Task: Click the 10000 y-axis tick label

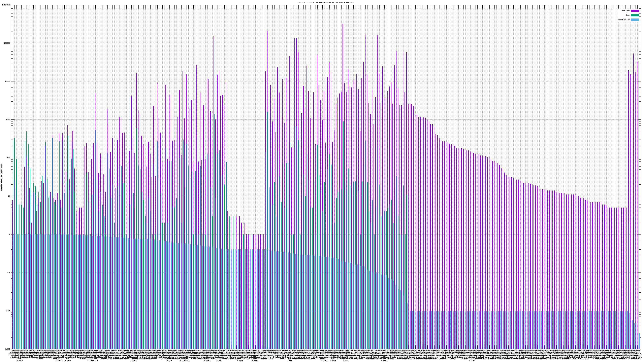Action: 7,81
